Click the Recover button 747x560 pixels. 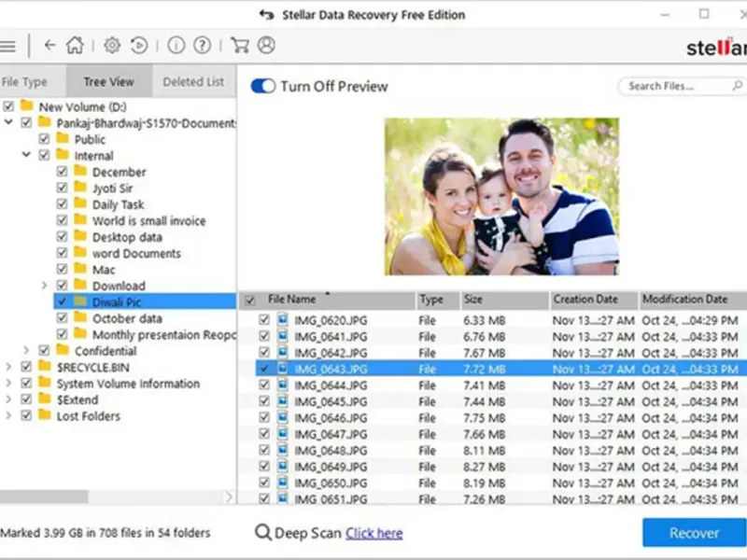click(694, 532)
